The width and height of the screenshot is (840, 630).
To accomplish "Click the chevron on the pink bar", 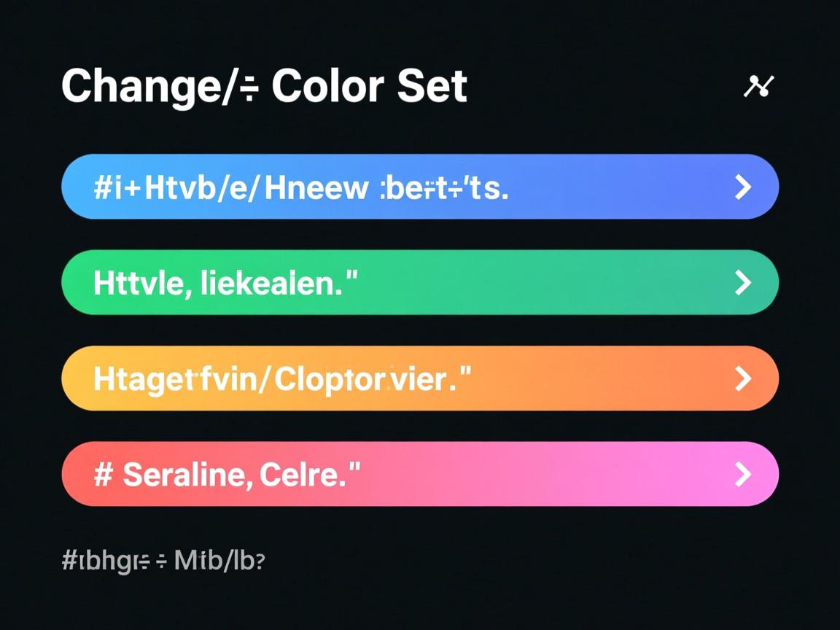I will [x=742, y=475].
